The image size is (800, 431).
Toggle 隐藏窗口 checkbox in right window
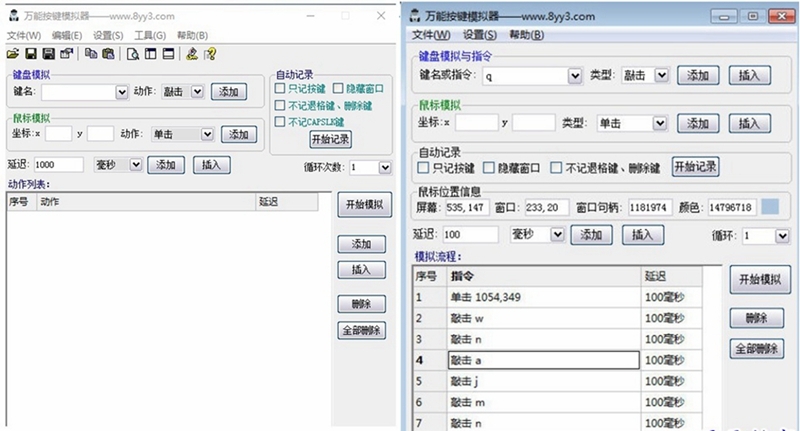tap(493, 168)
